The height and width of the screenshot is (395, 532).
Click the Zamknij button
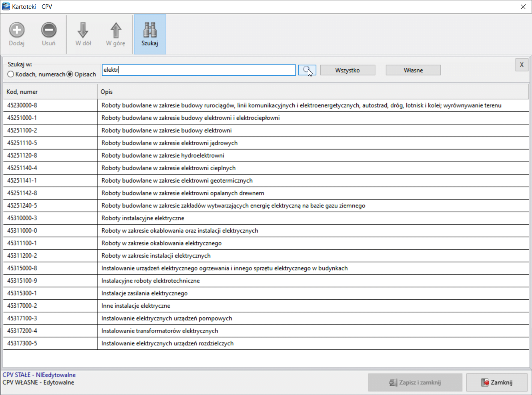497,383
